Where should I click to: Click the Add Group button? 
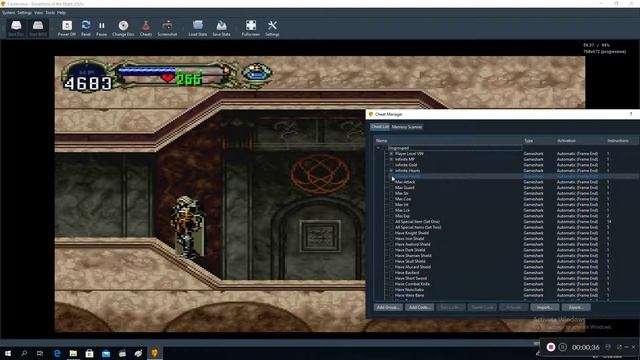(x=388, y=307)
